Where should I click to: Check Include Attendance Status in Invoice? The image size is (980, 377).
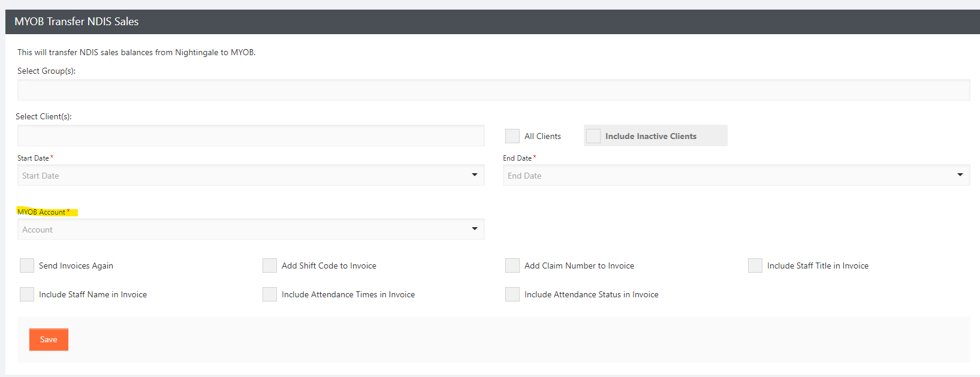(x=512, y=294)
